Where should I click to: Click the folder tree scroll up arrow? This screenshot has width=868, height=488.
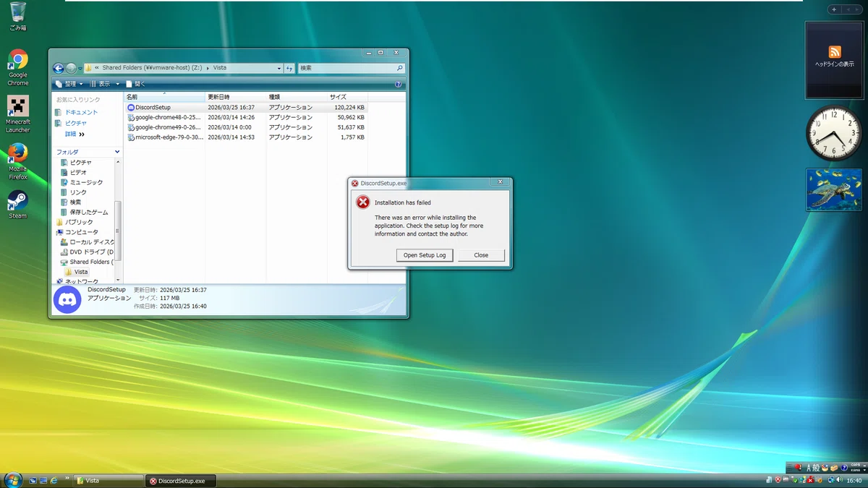(x=119, y=161)
